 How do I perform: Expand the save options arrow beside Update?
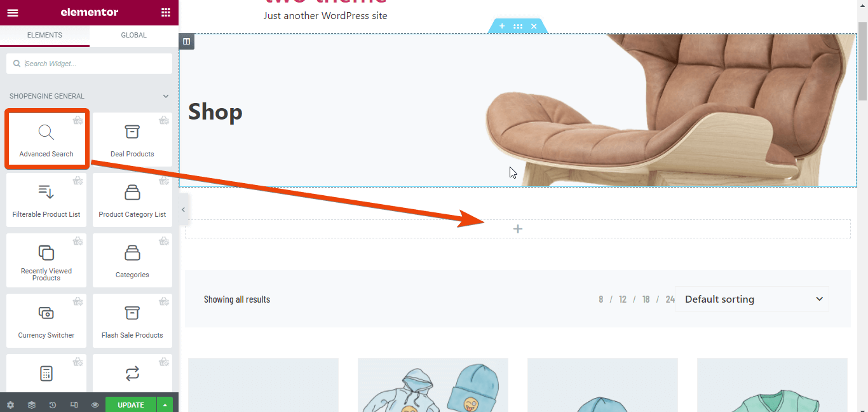point(165,405)
